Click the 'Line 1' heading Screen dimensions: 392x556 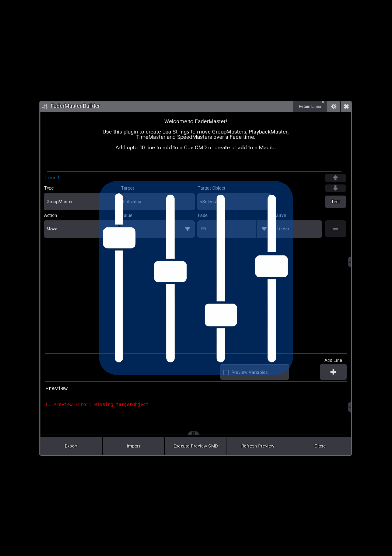pos(53,178)
